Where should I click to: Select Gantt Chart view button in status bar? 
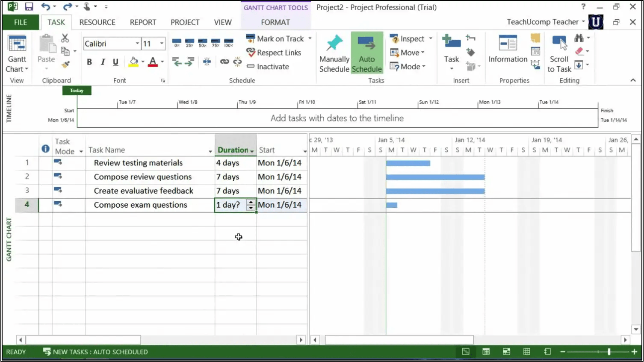(x=466, y=352)
